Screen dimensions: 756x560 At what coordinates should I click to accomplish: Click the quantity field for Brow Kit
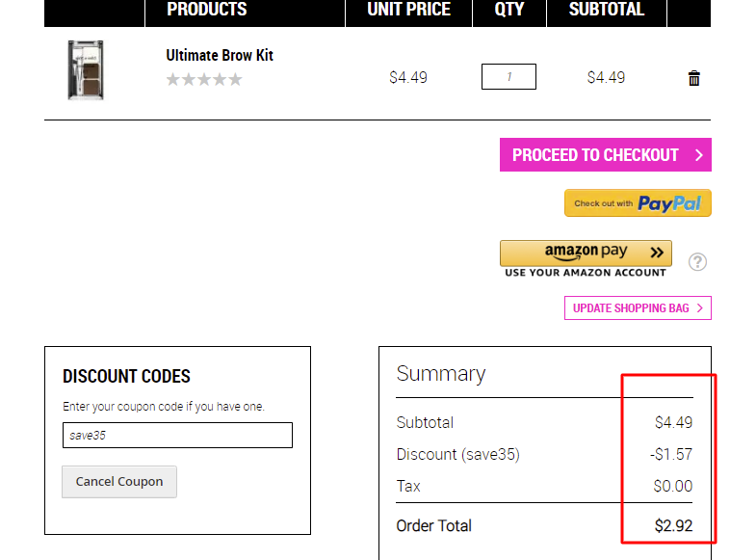[x=508, y=77]
